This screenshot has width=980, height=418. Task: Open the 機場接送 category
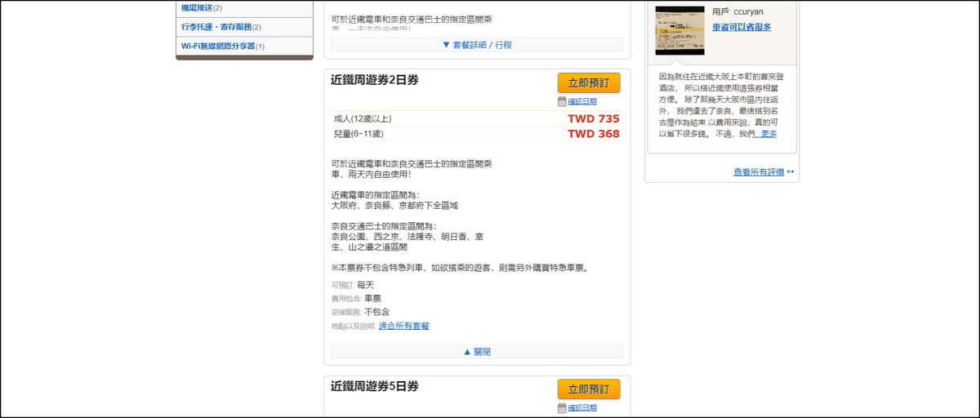click(196, 7)
